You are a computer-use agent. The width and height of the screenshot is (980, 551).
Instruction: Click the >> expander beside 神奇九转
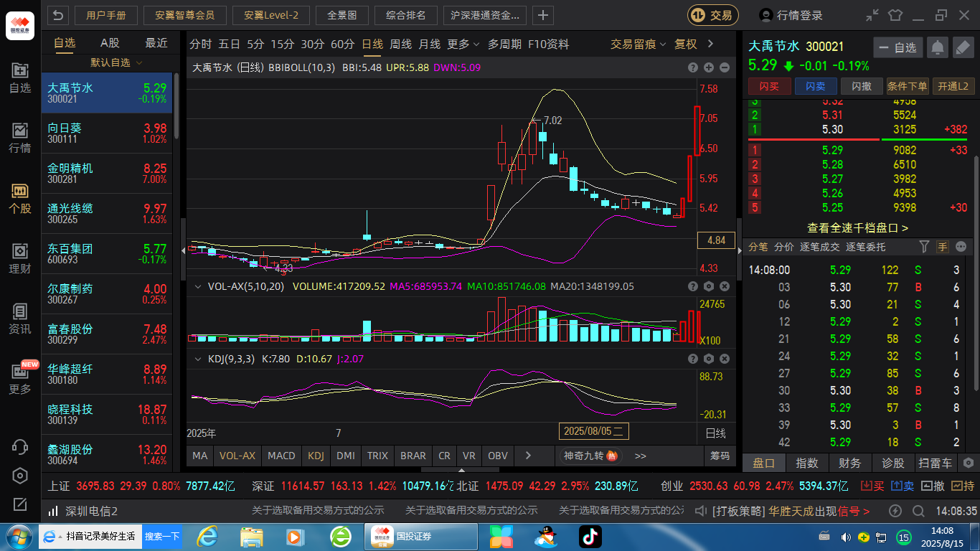click(641, 456)
